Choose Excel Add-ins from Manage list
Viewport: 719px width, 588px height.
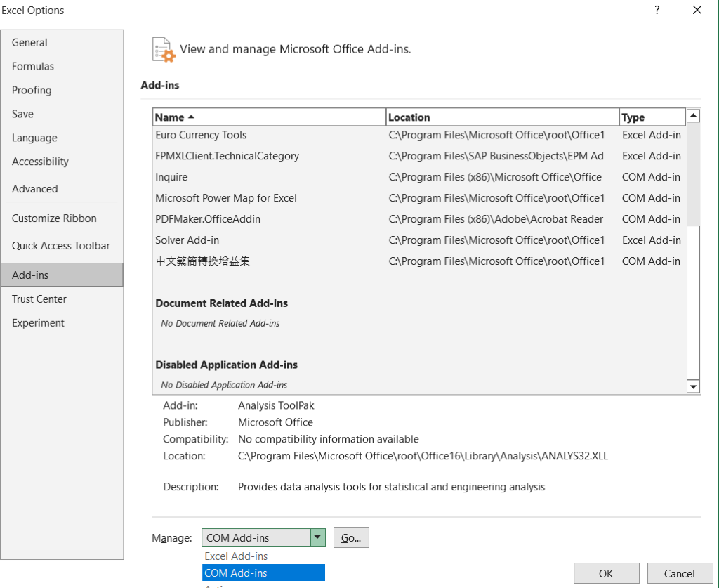[264, 556]
